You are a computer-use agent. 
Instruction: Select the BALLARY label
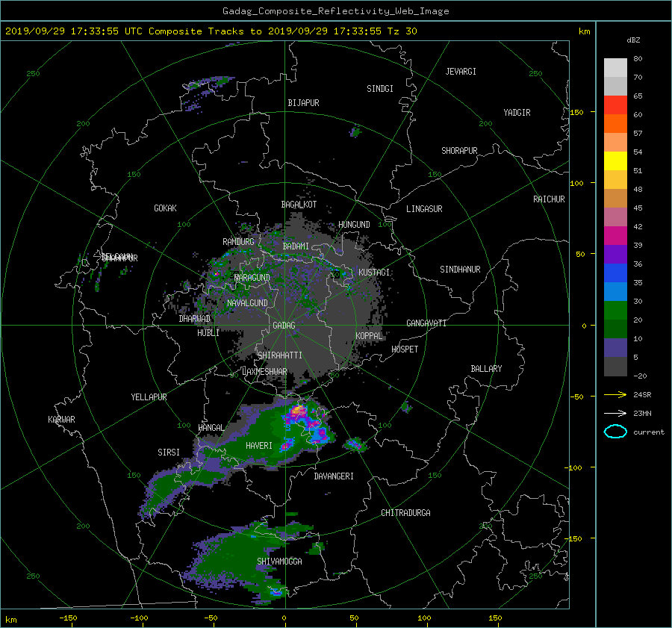coord(486,369)
